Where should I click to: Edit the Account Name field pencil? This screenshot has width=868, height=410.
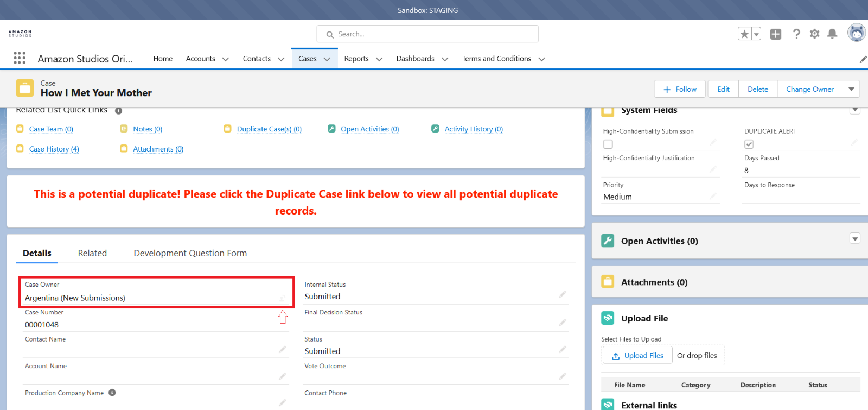[x=283, y=376]
